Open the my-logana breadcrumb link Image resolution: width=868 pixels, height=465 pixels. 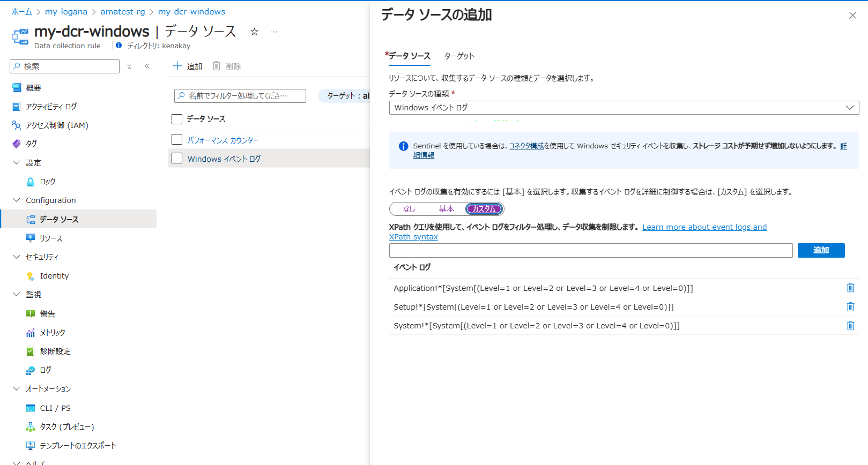66,12
